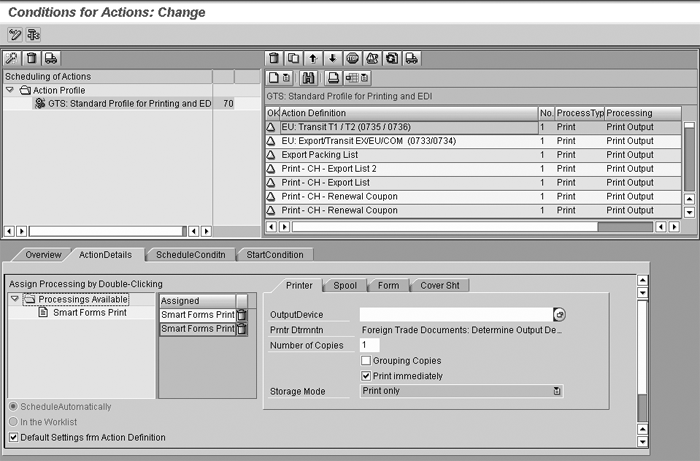Open the Spool tab

345,285
